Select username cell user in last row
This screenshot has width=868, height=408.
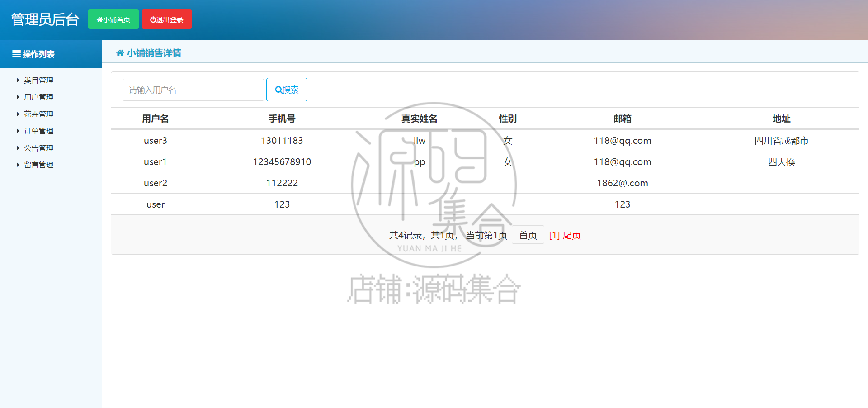tap(156, 204)
